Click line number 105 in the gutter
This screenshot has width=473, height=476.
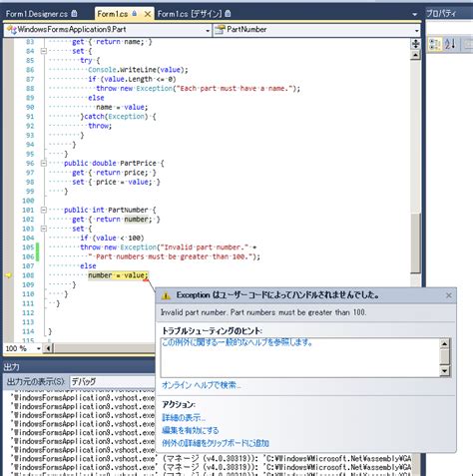pyautogui.click(x=28, y=247)
